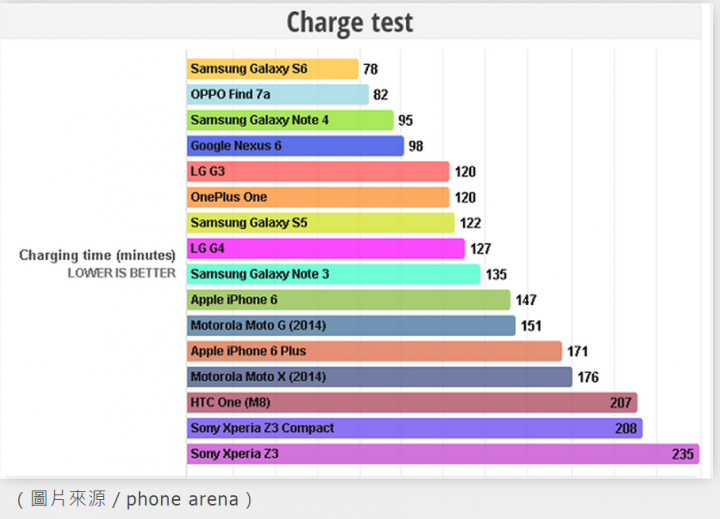Select the Apple iPhone 6 Plus bar
Viewport: 720px width, 519px height.
(x=374, y=351)
